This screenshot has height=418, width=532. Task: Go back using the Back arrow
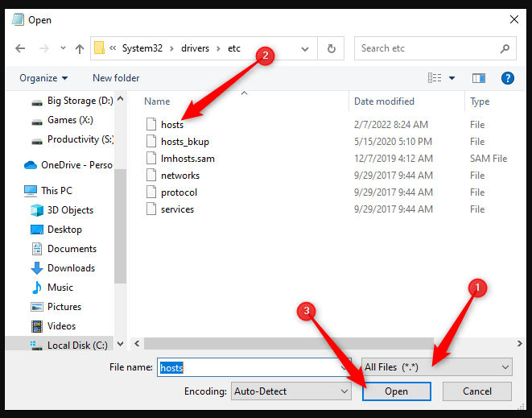tap(20, 48)
